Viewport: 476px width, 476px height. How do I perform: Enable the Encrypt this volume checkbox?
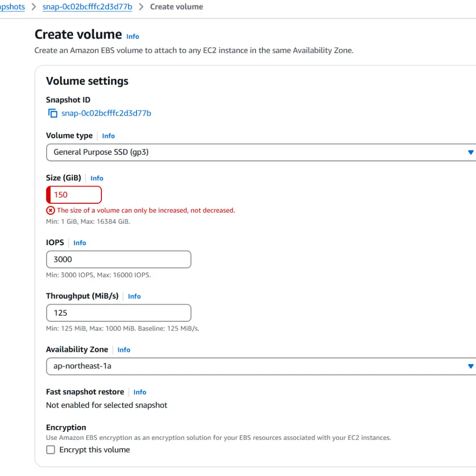click(50, 450)
